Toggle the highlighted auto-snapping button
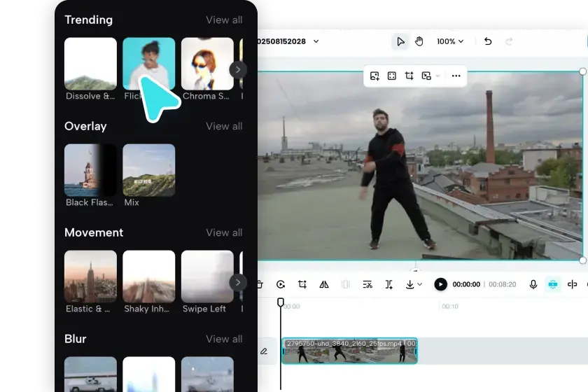Image resolution: width=588 pixels, height=392 pixels. (x=553, y=285)
